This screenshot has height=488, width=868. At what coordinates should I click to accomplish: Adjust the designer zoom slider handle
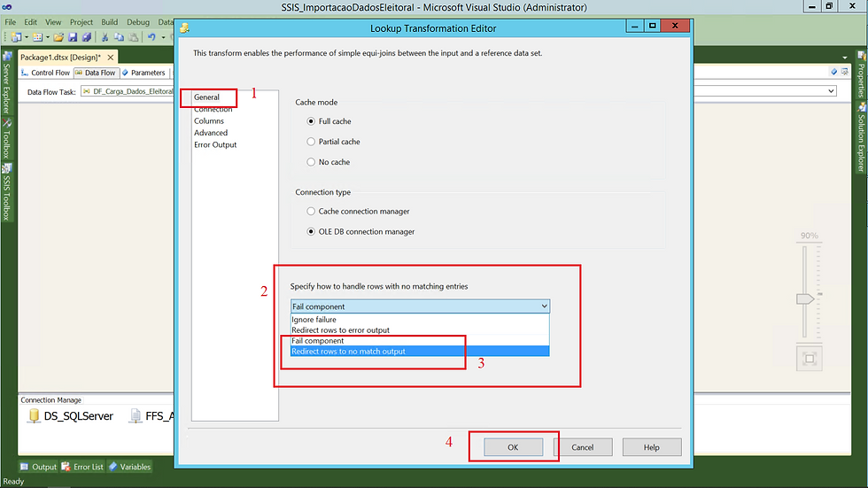805,298
